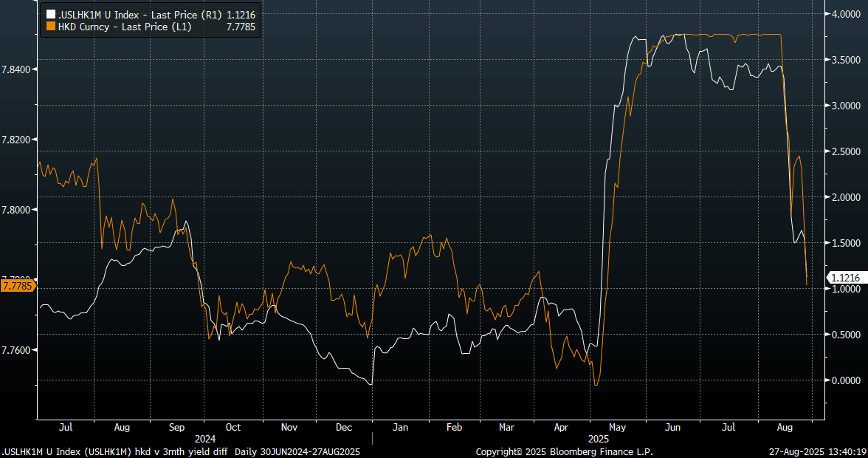Click the Dec month label on time axis
Image resolution: width=868 pixels, height=458 pixels.
(x=343, y=428)
